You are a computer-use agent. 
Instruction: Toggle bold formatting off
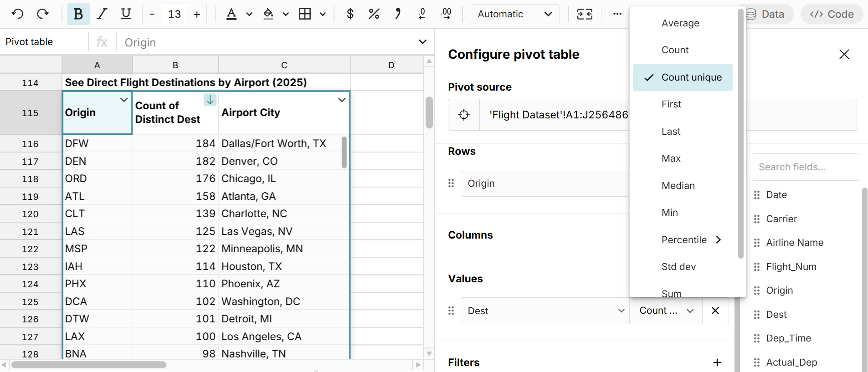[x=78, y=14]
